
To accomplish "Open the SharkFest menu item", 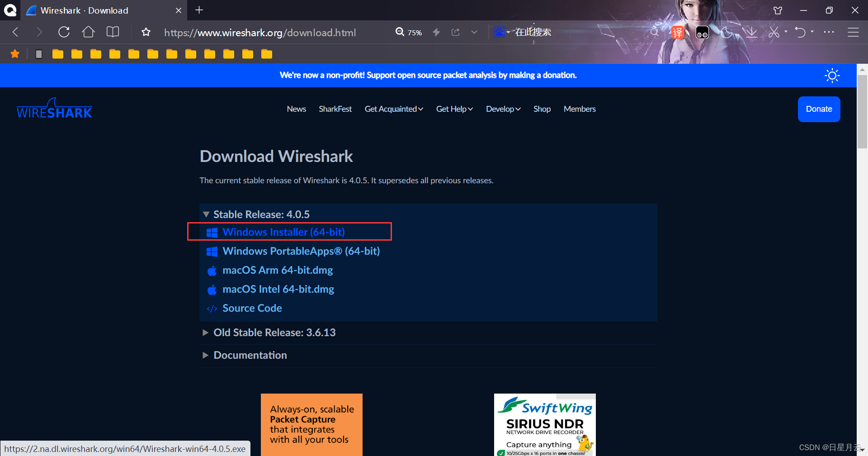I will pos(335,109).
